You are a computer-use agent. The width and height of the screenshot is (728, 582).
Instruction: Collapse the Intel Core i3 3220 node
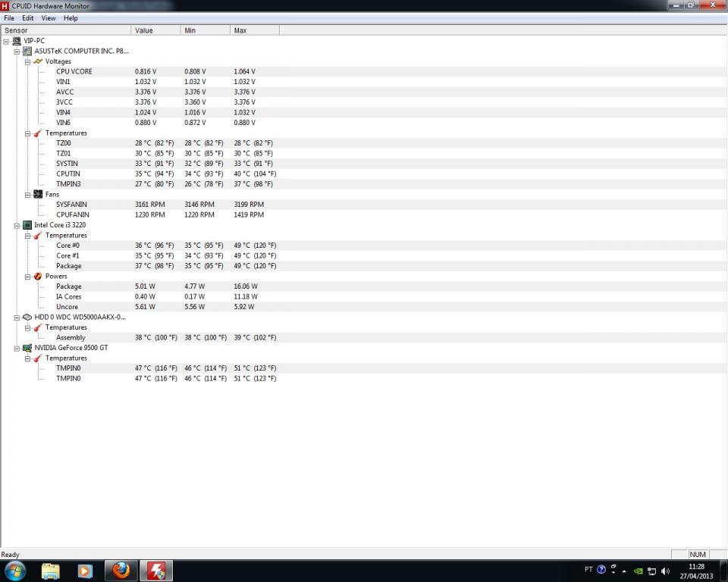(x=17, y=226)
